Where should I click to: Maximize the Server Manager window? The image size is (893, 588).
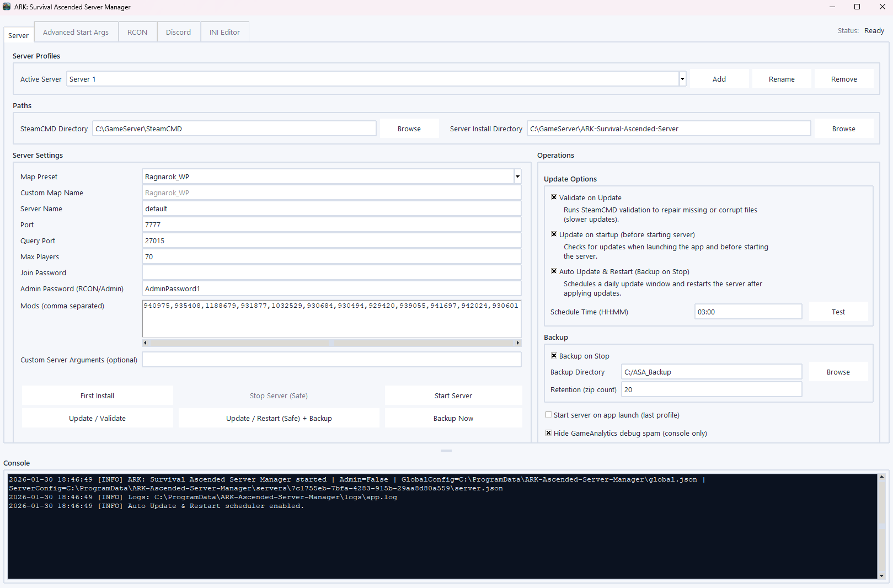[x=857, y=7]
